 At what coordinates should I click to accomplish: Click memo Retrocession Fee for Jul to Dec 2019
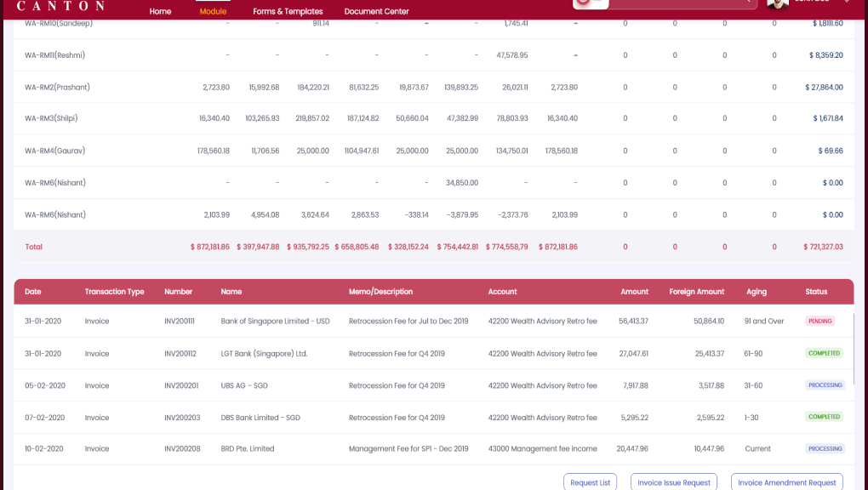408,321
